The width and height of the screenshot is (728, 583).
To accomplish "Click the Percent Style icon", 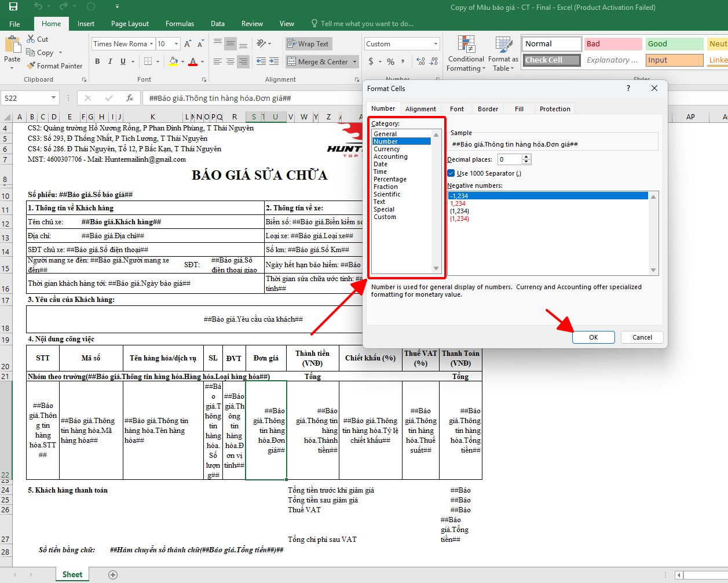I will pyautogui.click(x=391, y=61).
